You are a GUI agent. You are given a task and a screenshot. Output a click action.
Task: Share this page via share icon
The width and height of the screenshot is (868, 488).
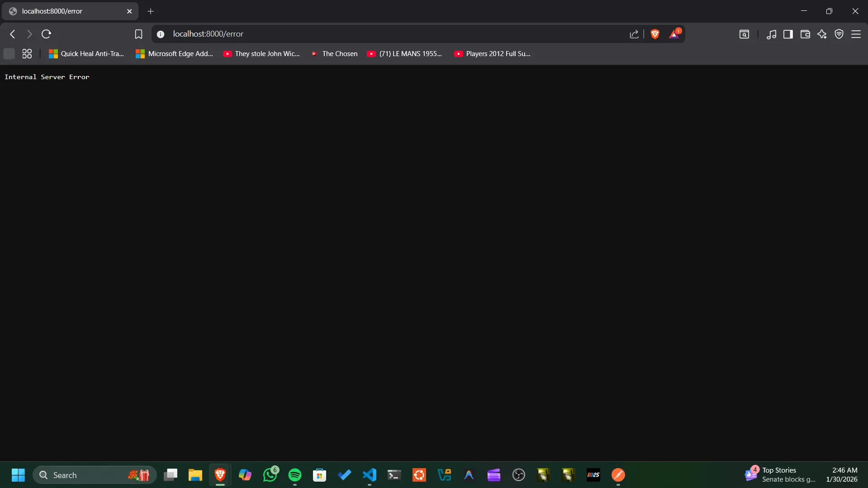click(634, 34)
